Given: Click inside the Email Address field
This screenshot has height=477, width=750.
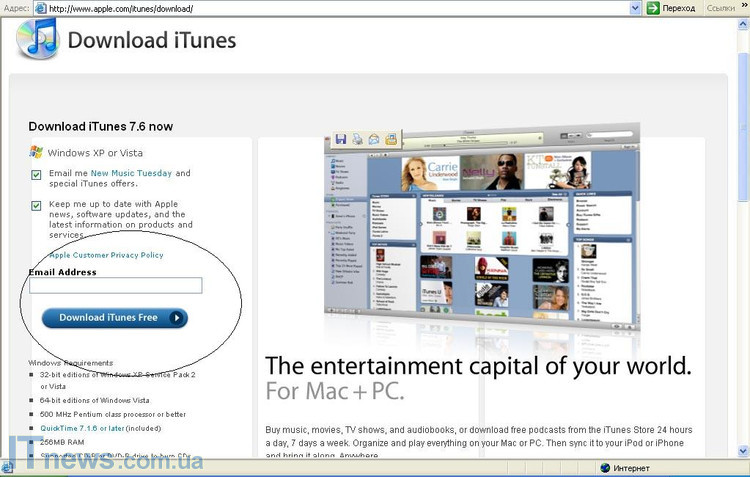Looking at the screenshot, I should [x=115, y=286].
